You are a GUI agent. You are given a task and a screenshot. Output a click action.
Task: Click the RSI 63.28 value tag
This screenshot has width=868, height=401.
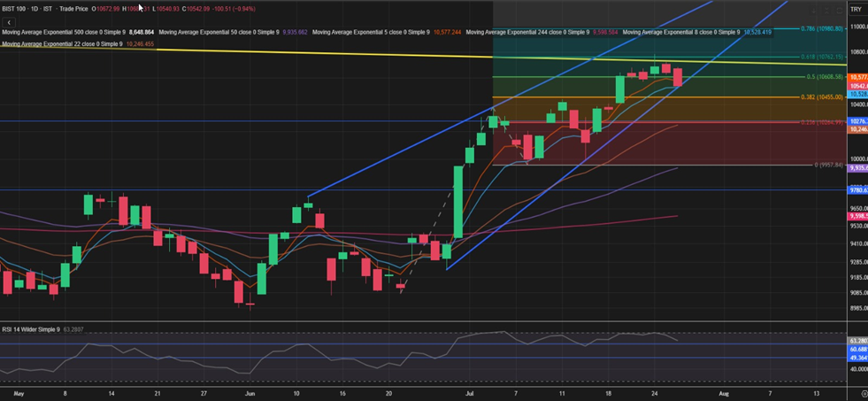point(857,340)
